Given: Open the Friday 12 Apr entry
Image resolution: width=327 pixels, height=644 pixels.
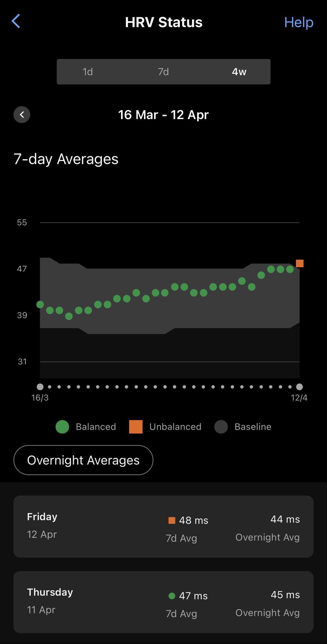Looking at the screenshot, I should [x=163, y=527].
